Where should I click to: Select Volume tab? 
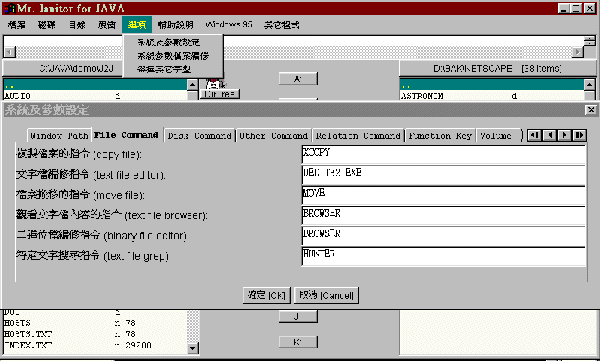pyautogui.click(x=496, y=136)
